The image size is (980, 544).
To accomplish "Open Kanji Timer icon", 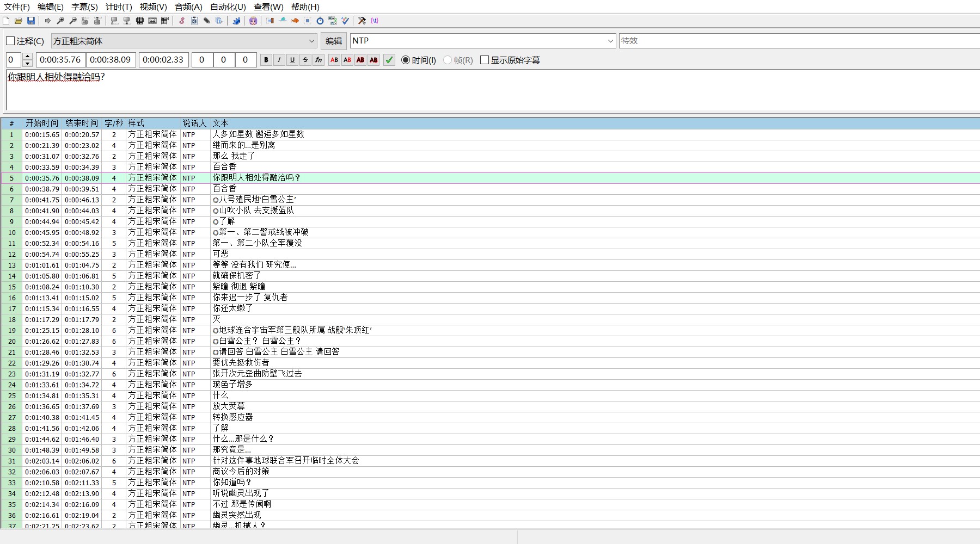I will pyautogui.click(x=333, y=21).
